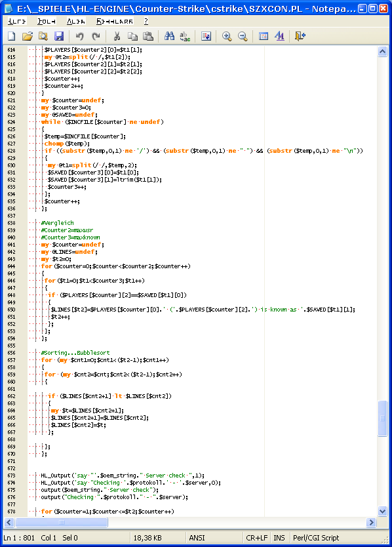Zoom in using the magnifier plus icon
This screenshot has width=392, height=547.
tap(227, 36)
